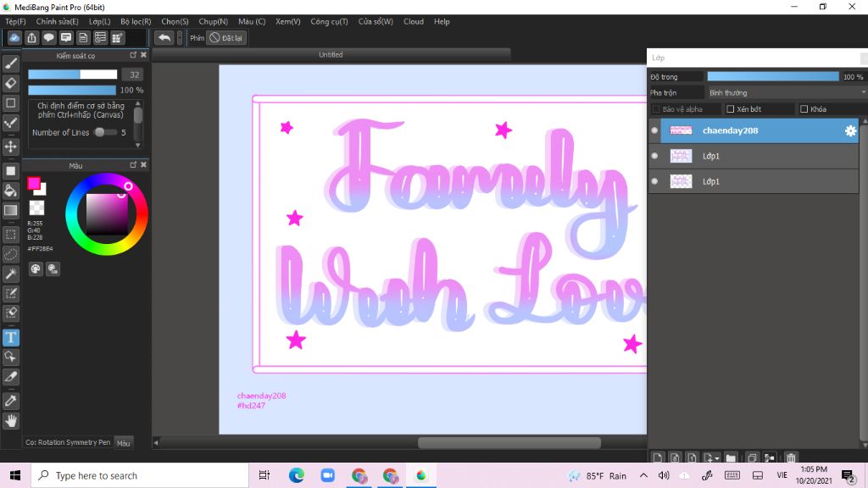868x488 pixels.
Task: Click the Đặt lại reset button
Action: pyautogui.click(x=225, y=37)
